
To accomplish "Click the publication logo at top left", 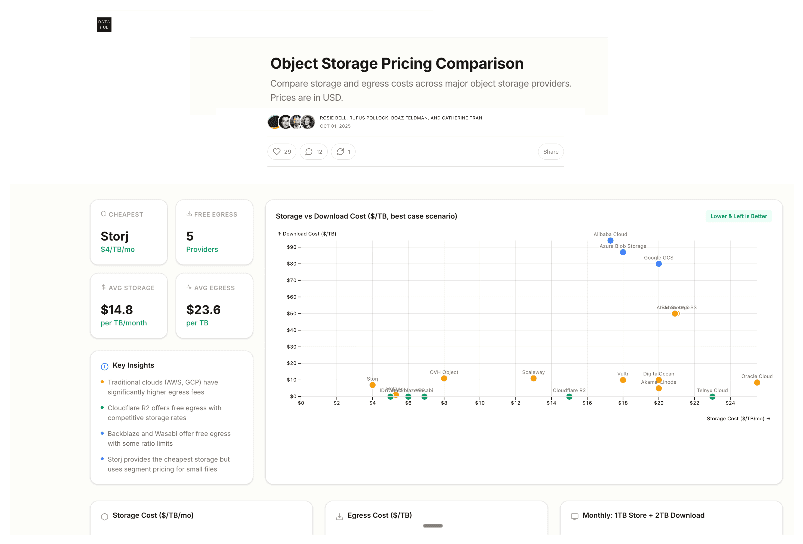I will coord(104,26).
